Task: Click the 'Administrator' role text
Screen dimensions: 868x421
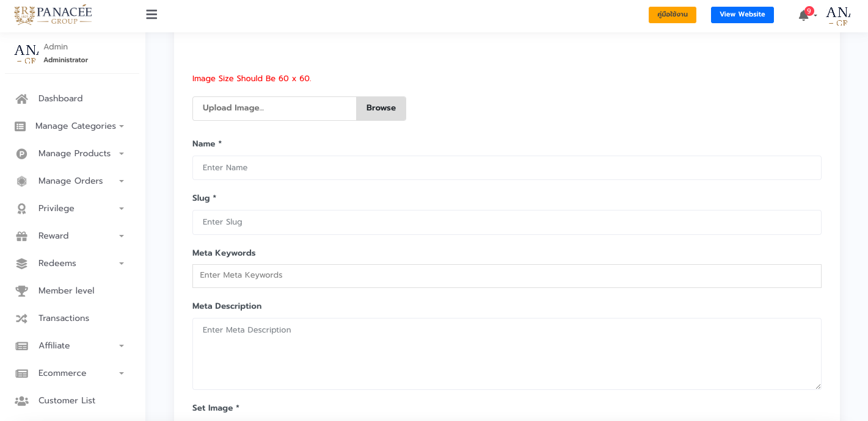Action: click(x=66, y=60)
